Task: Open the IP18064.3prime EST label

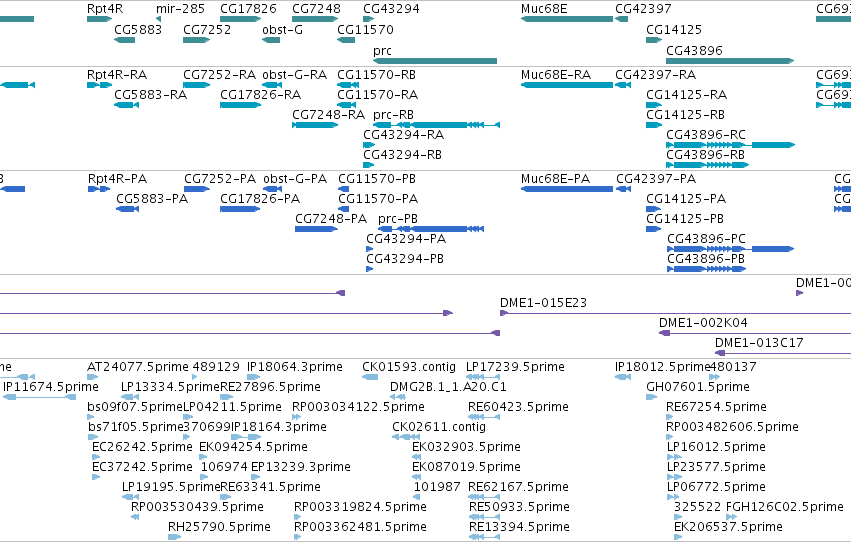Action: pos(295,367)
